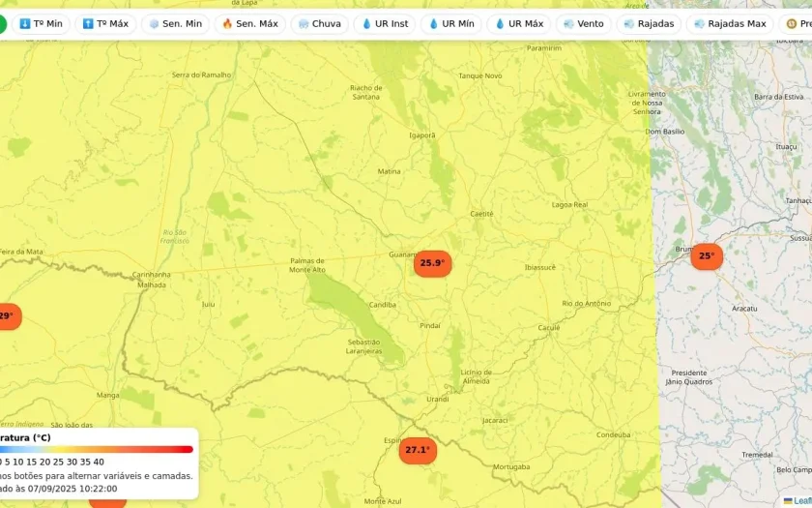
Task: Click the droplet icon on UR Mín
Action: (433, 24)
